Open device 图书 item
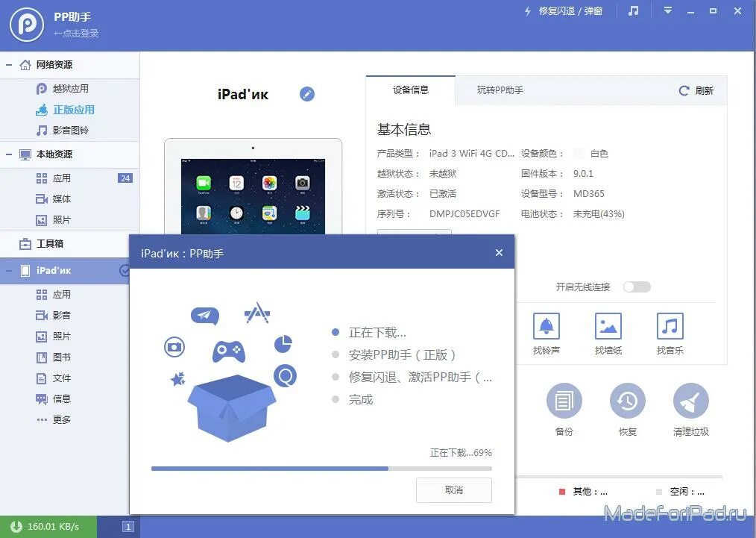 point(62,357)
